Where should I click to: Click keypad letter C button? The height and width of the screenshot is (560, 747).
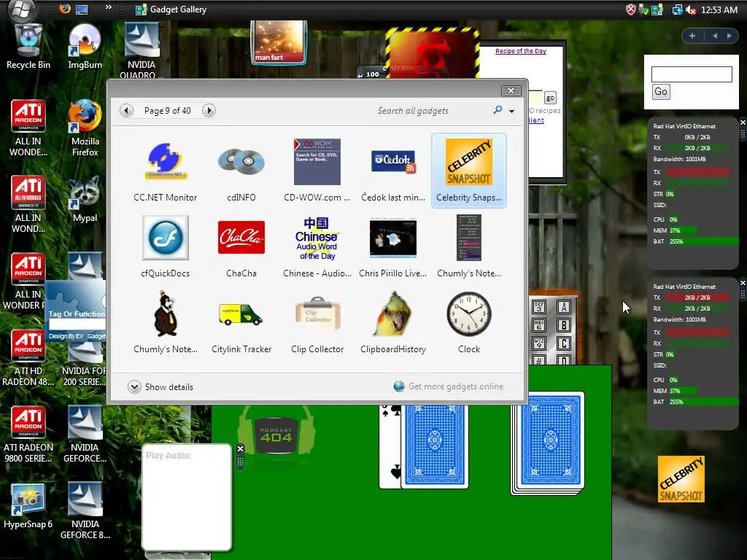click(x=564, y=344)
